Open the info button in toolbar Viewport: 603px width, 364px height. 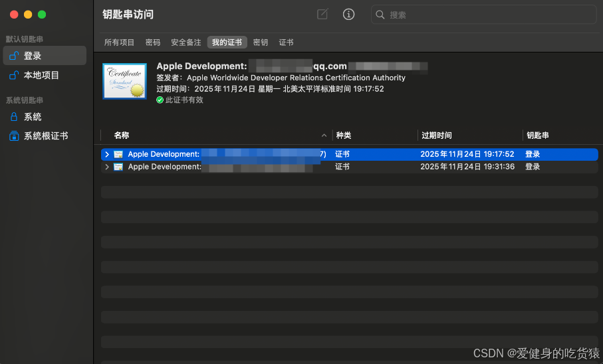[x=348, y=14]
